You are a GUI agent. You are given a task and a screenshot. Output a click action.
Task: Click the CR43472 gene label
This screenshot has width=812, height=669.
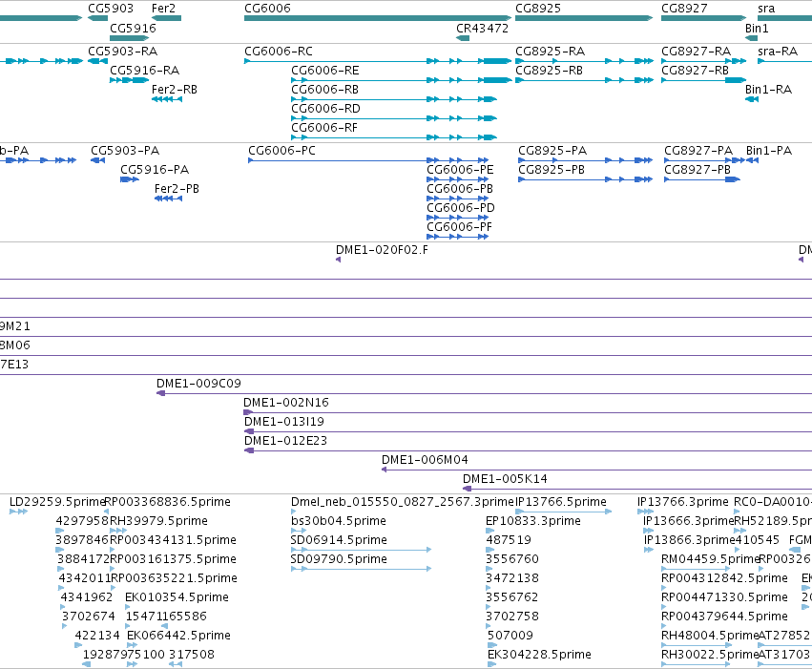tap(482, 28)
